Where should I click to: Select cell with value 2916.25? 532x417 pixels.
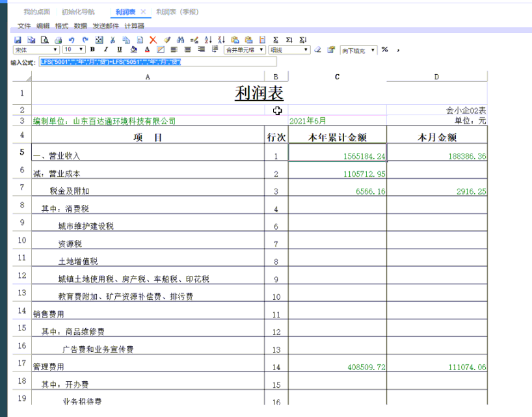437,187
